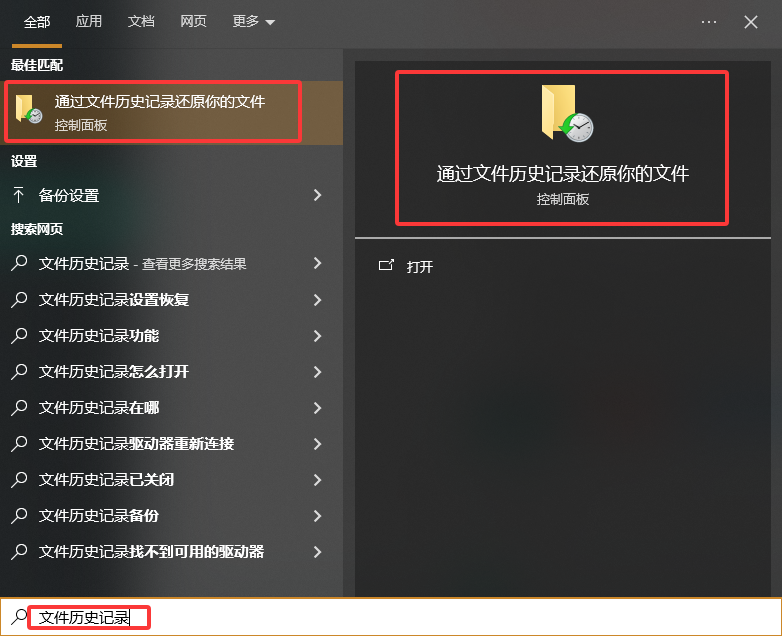Viewport: 782px width, 636px height.
Task: Select web suggestion 文件历史记录设置恢复
Action: 172,299
